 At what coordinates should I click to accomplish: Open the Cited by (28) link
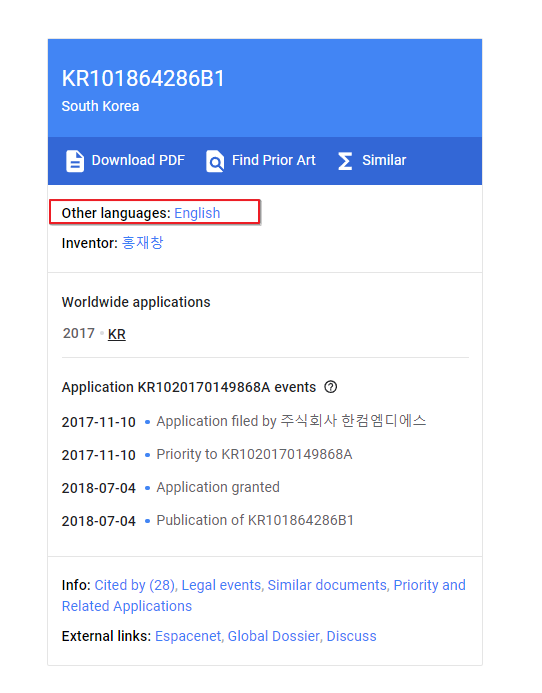(134, 585)
